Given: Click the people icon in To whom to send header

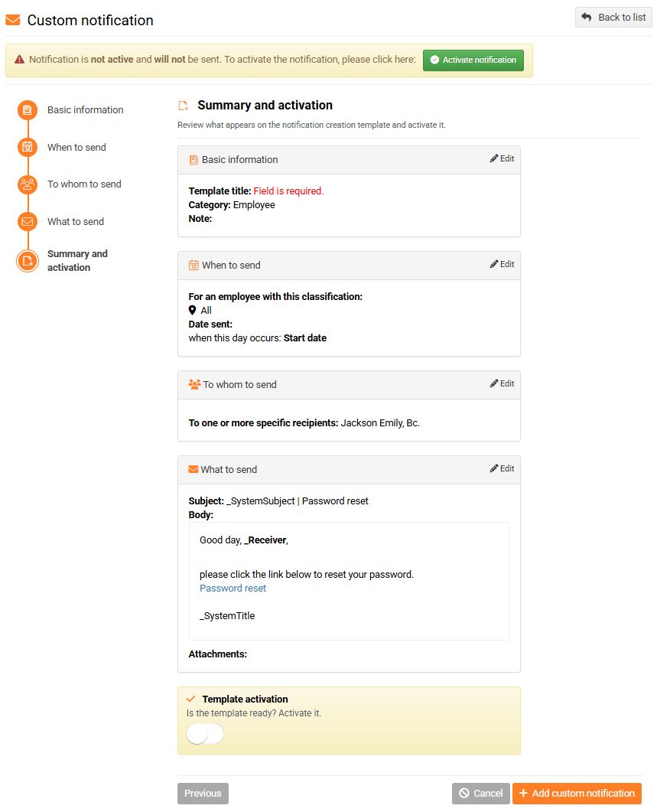Looking at the screenshot, I should tap(194, 385).
